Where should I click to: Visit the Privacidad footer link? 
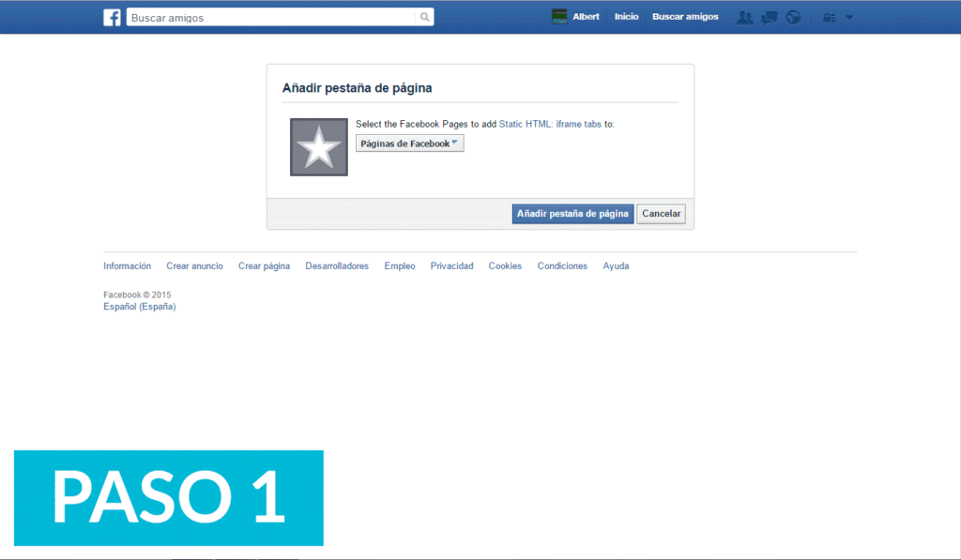click(451, 265)
